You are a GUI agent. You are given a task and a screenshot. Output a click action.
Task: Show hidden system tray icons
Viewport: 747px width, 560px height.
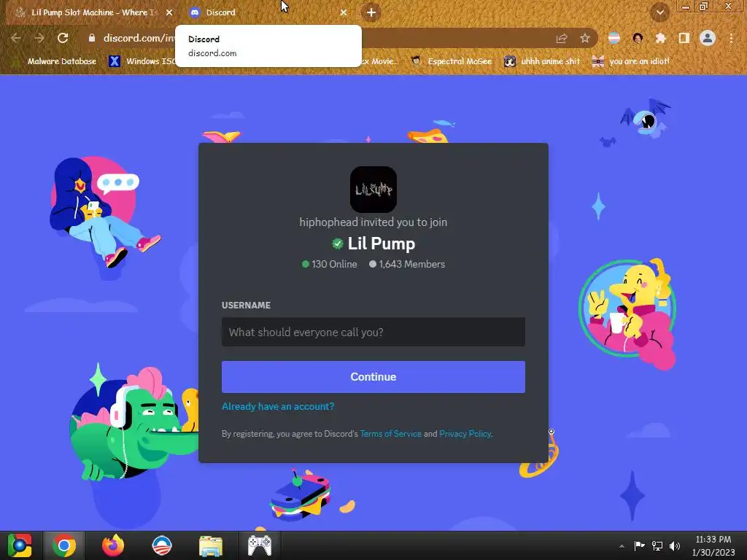(x=622, y=546)
